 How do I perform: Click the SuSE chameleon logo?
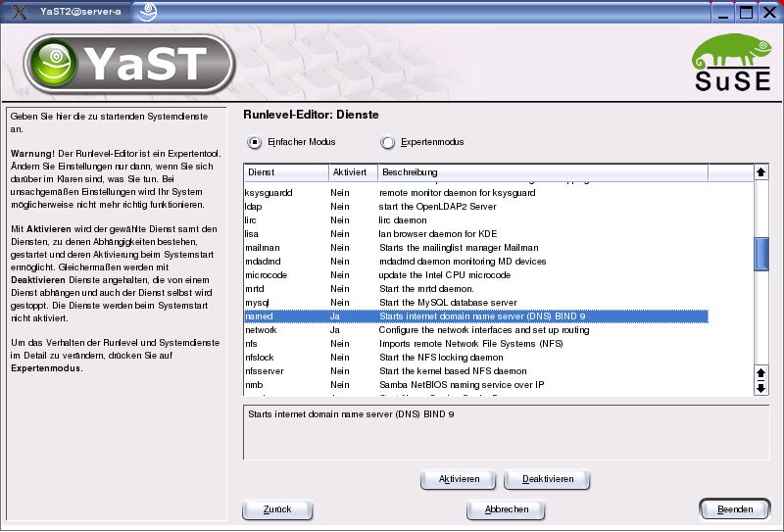coord(732,63)
